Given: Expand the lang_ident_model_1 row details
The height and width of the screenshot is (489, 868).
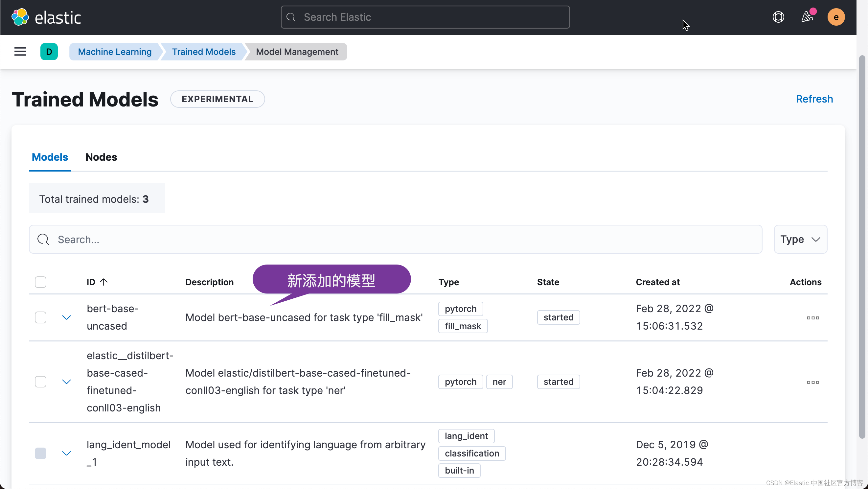Looking at the screenshot, I should tap(66, 453).
